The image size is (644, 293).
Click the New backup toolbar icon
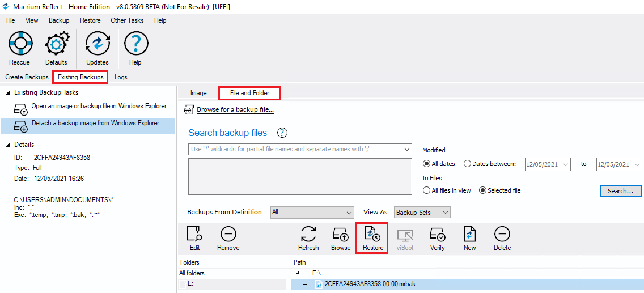(x=469, y=235)
